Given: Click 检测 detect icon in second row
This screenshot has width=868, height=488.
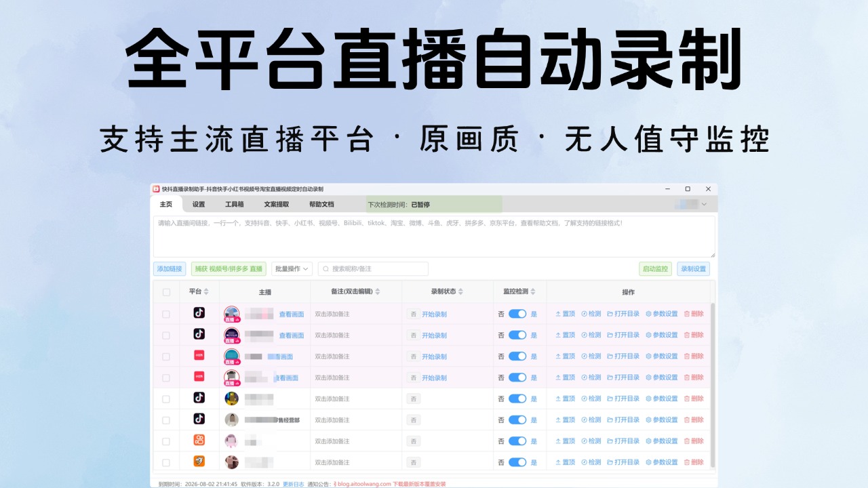Looking at the screenshot, I should (585, 335).
